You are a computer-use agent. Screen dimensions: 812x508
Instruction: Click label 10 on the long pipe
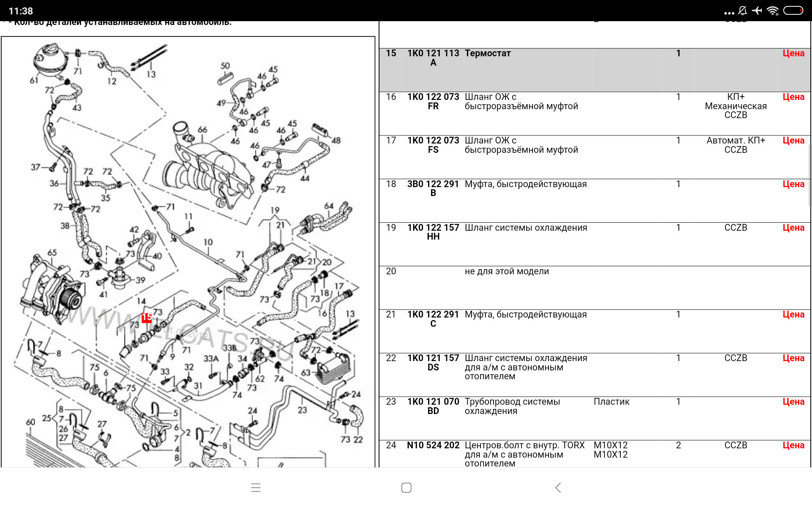tap(208, 242)
